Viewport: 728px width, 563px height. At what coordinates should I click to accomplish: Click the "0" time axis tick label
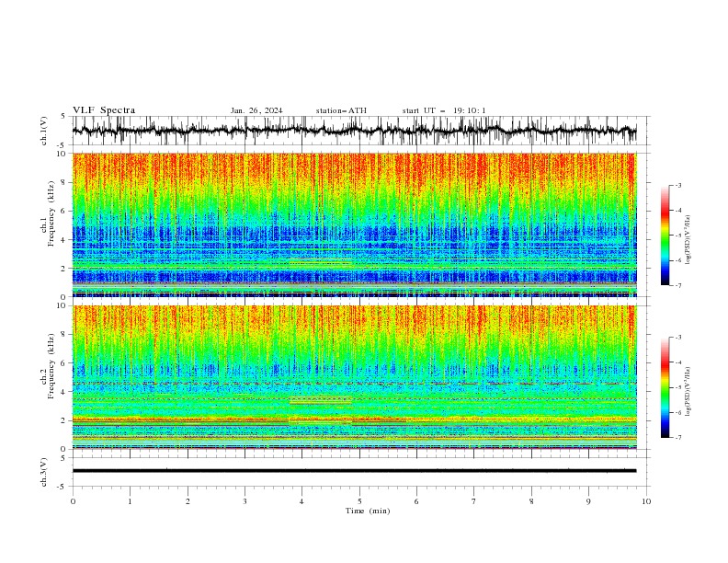[73, 501]
